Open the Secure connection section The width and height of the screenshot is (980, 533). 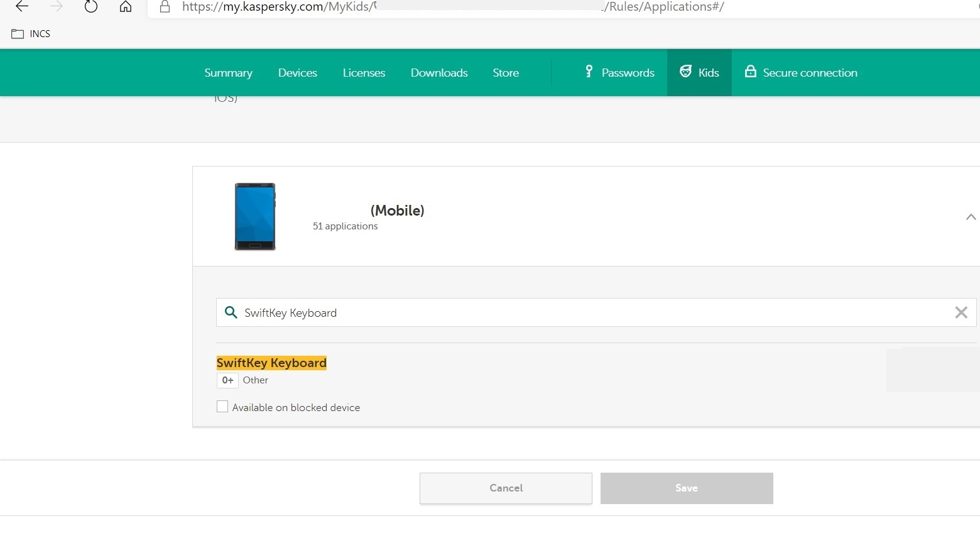(801, 73)
